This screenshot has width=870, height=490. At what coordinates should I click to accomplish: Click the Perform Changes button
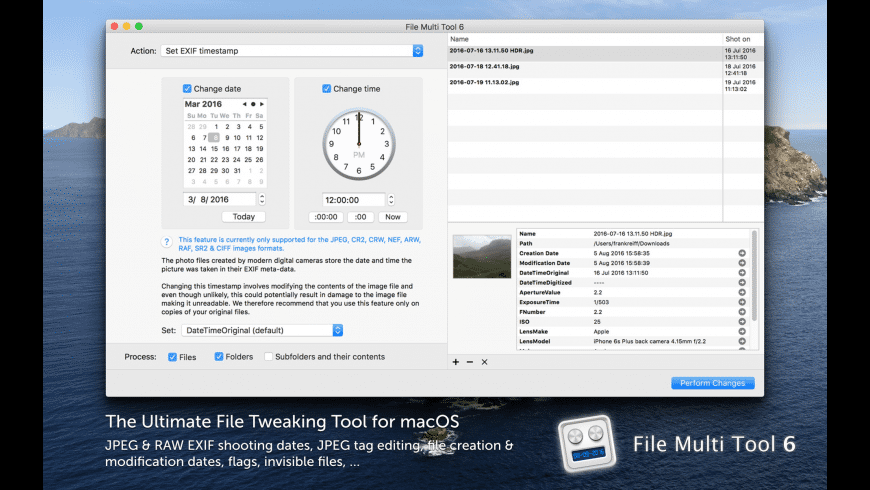(x=712, y=383)
